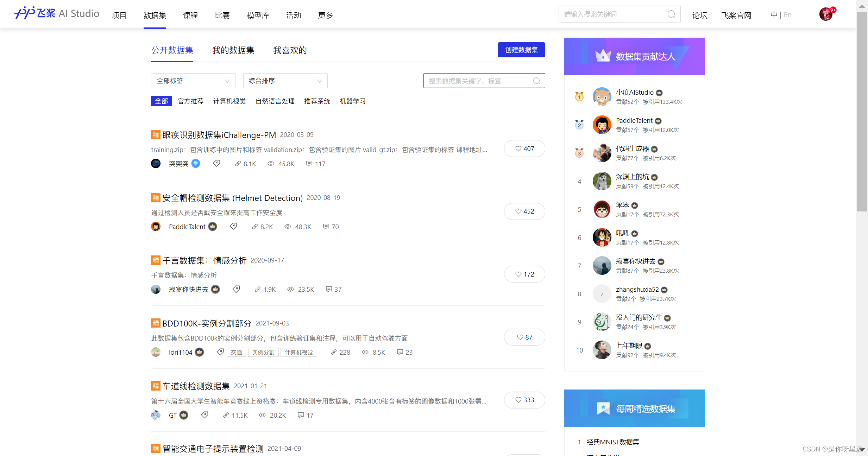Click the 精 badge on 眼疾识别数据集 title

point(156,135)
